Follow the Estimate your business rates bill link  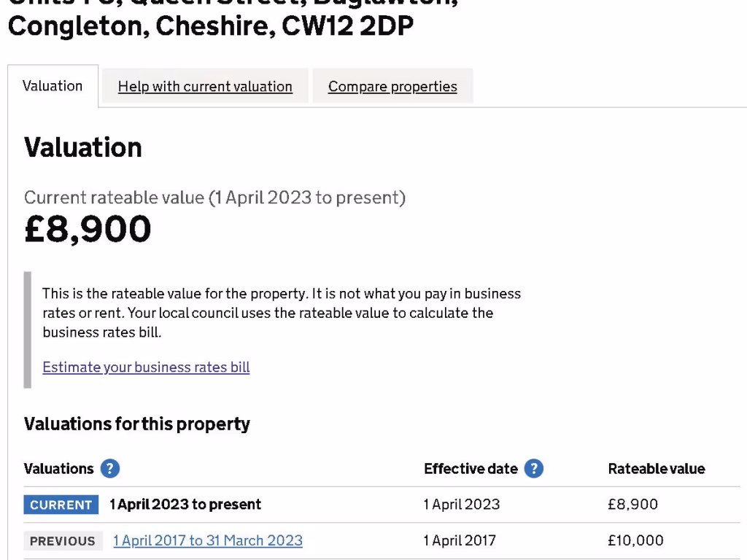(x=146, y=367)
